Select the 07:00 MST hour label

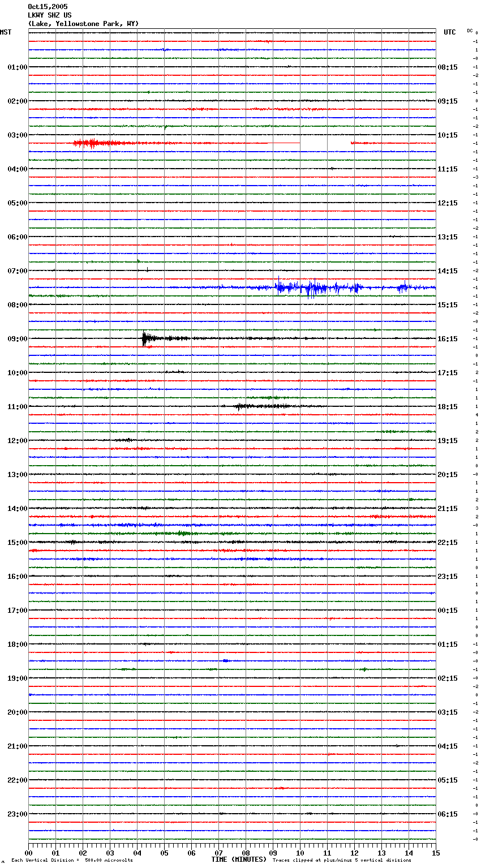click(18, 271)
